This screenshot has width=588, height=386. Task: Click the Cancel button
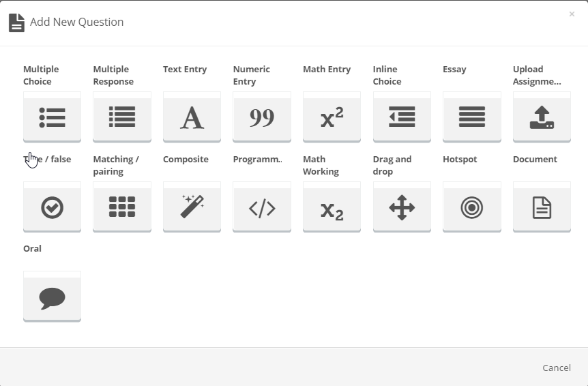[x=557, y=368]
